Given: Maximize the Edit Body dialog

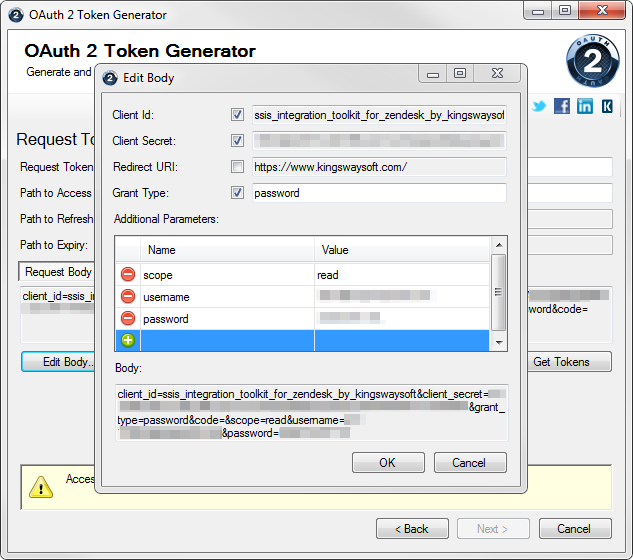Looking at the screenshot, I should pyautogui.click(x=460, y=73).
